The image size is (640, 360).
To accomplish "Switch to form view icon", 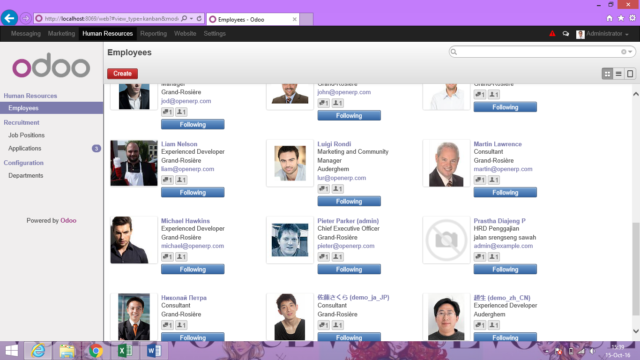I will (630, 74).
